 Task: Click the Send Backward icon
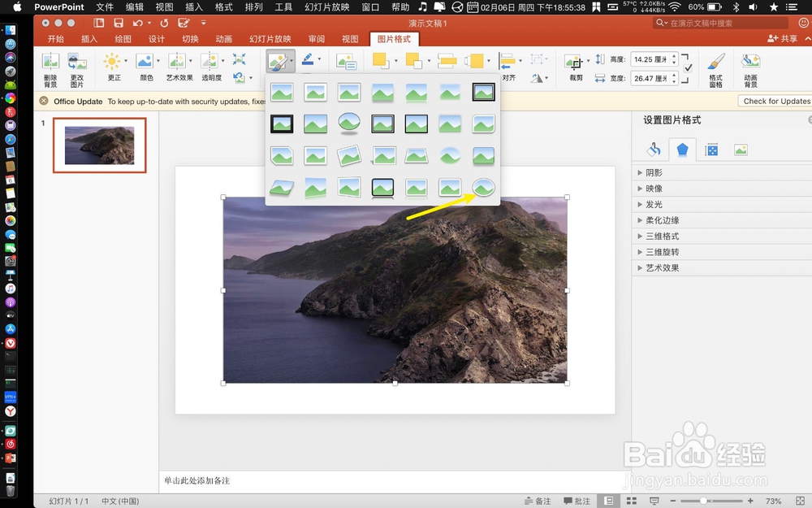coord(414,61)
